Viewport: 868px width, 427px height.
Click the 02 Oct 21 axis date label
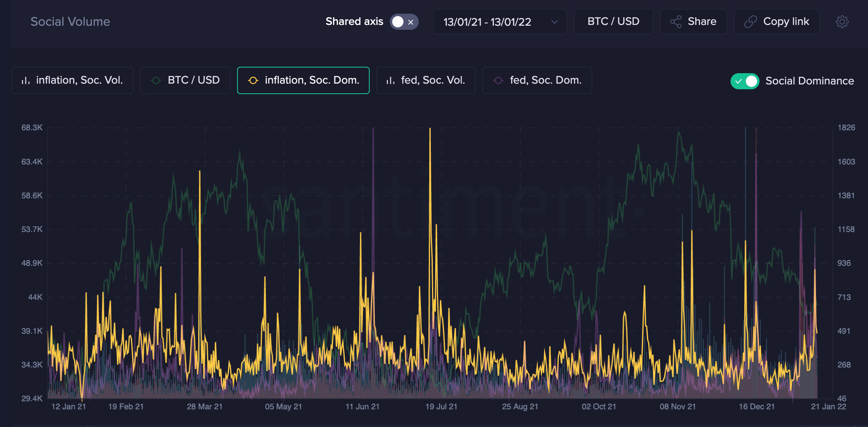tap(599, 406)
